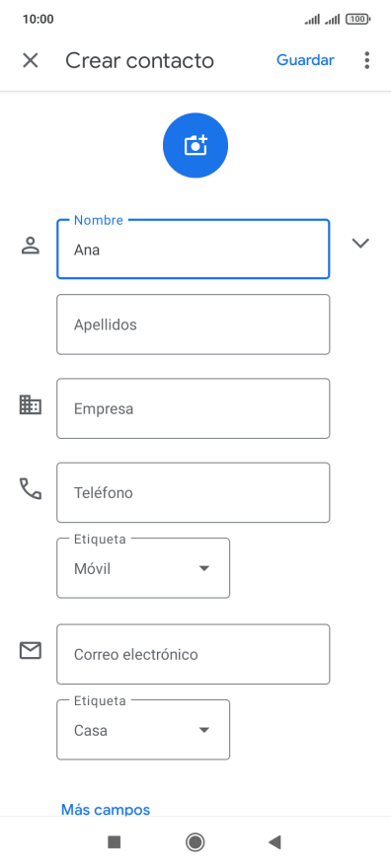Focus the Apellidos input field
The height and width of the screenshot is (868, 391).
pyautogui.click(x=194, y=325)
